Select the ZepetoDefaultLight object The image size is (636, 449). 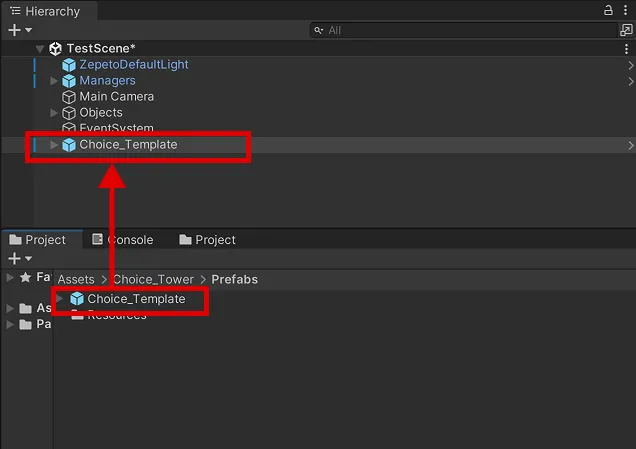pyautogui.click(x=134, y=64)
